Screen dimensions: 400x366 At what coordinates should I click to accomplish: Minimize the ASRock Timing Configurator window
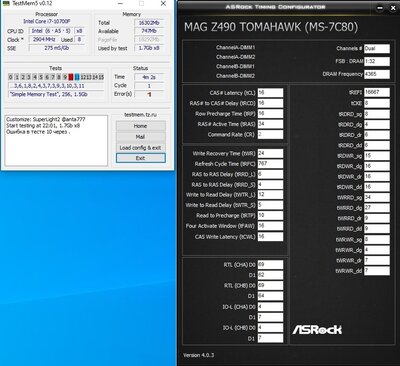pos(380,8)
